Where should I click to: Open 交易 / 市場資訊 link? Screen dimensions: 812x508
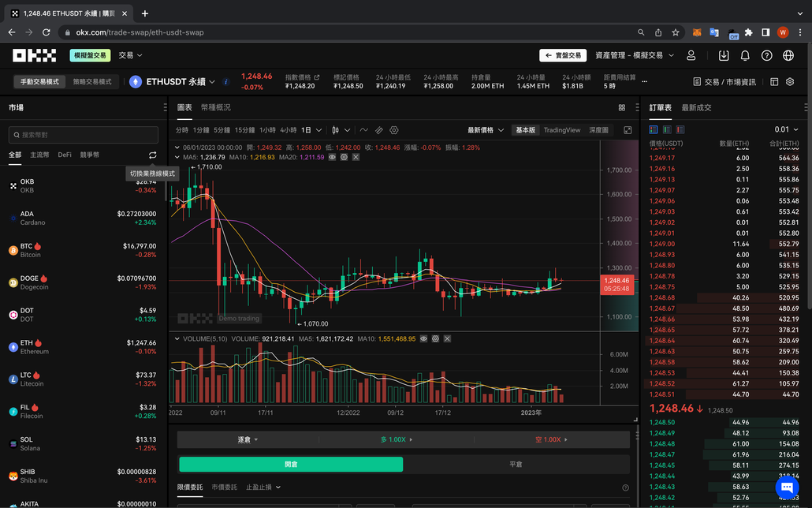point(724,82)
